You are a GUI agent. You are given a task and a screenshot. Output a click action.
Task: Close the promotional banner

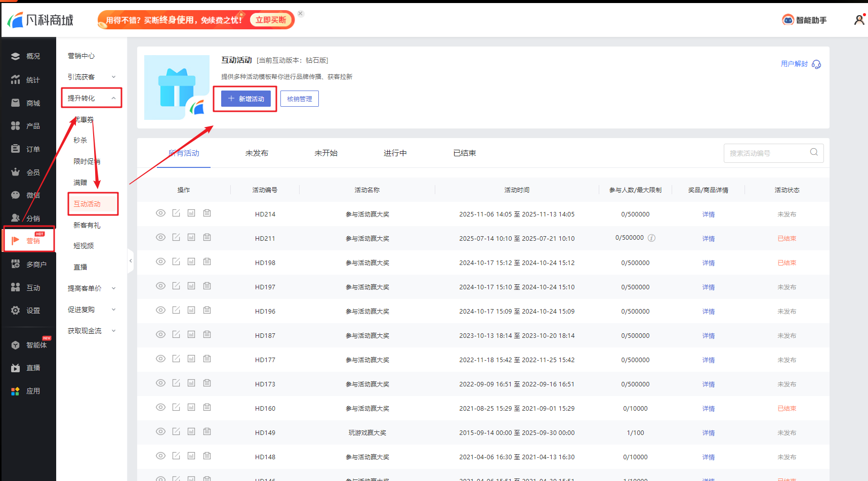point(301,14)
